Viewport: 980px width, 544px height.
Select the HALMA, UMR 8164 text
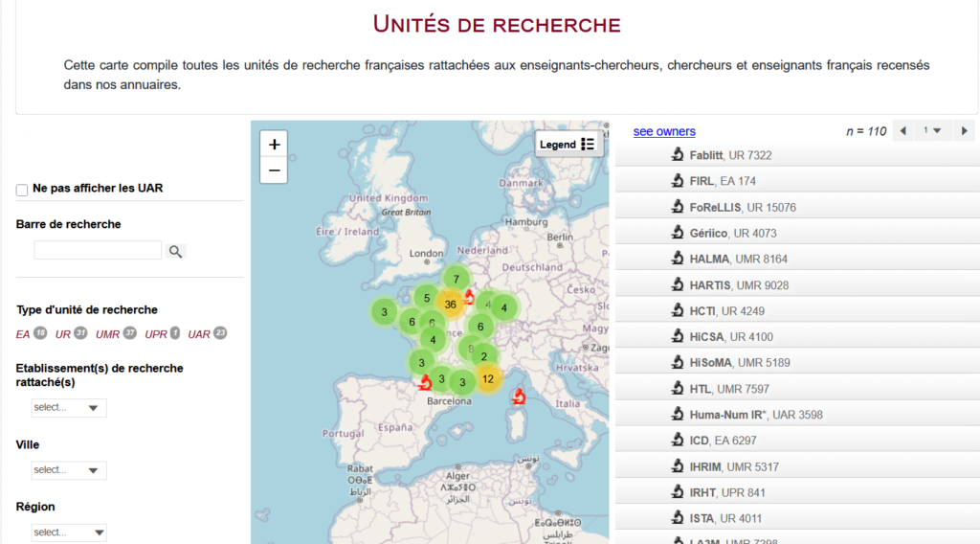coord(738,260)
